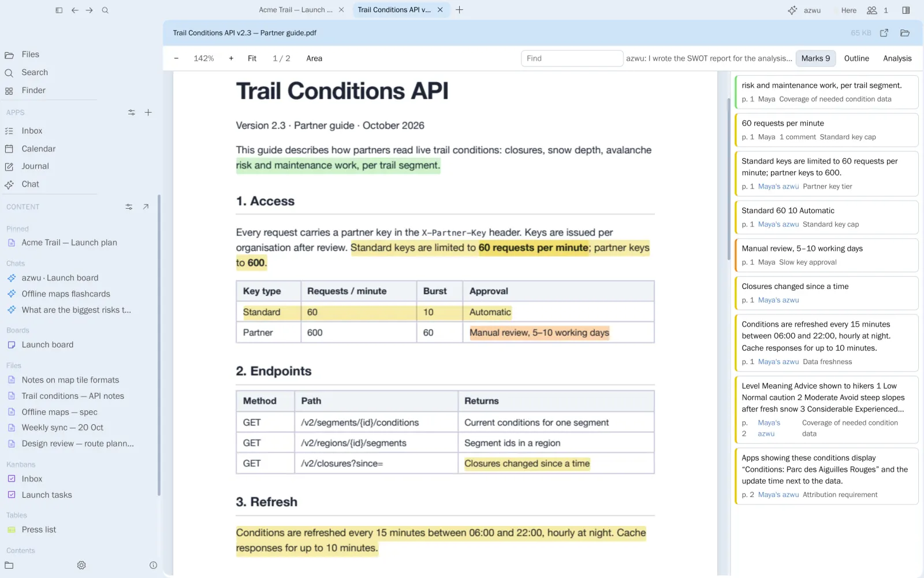Switch to the Analysis tab
Screen dimensions: 924x578
click(897, 58)
